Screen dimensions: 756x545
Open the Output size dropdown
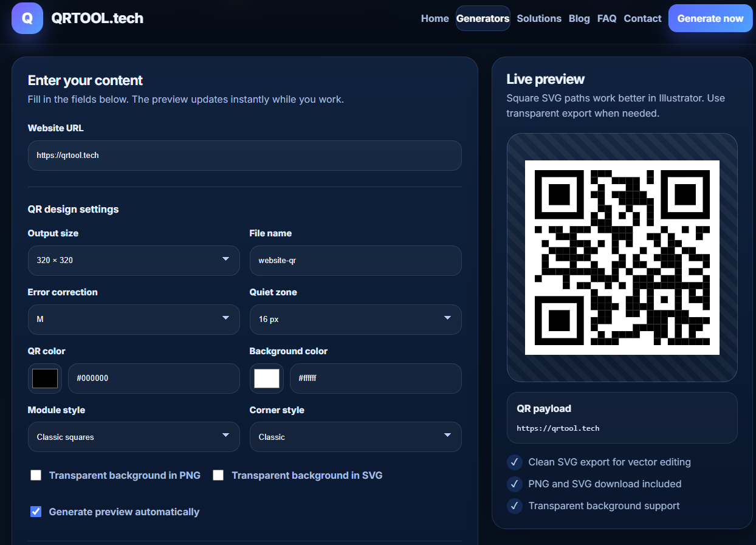(x=134, y=260)
